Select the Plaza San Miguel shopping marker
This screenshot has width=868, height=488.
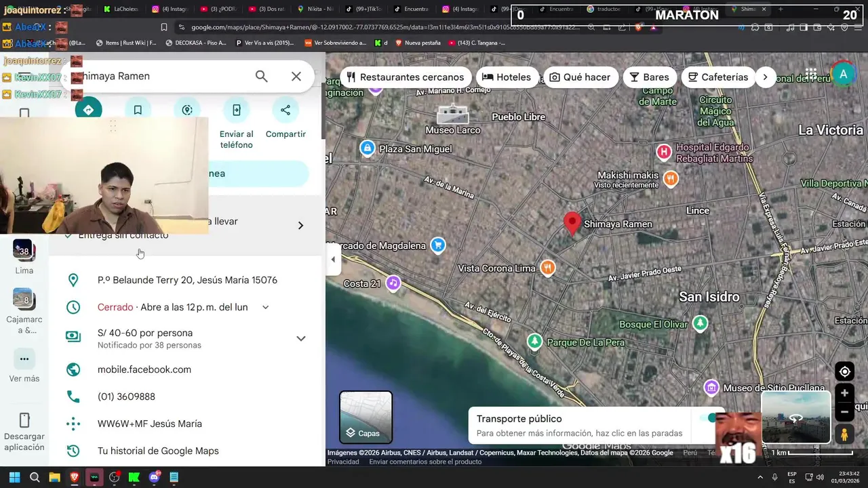click(368, 148)
